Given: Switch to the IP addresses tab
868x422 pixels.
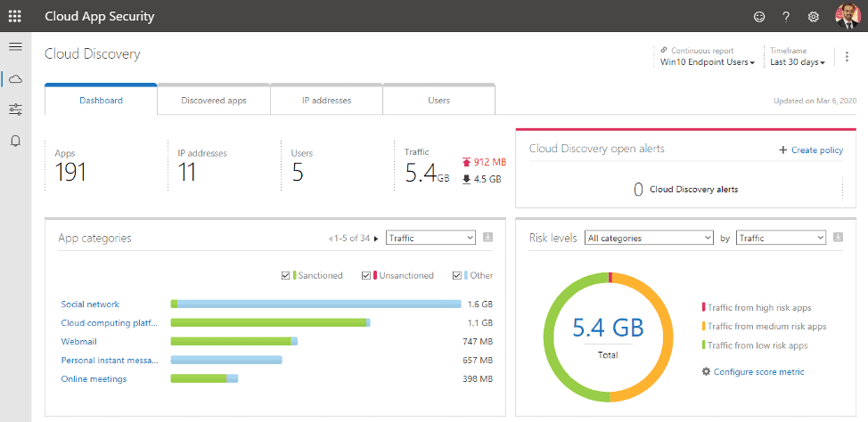Looking at the screenshot, I should coord(326,100).
